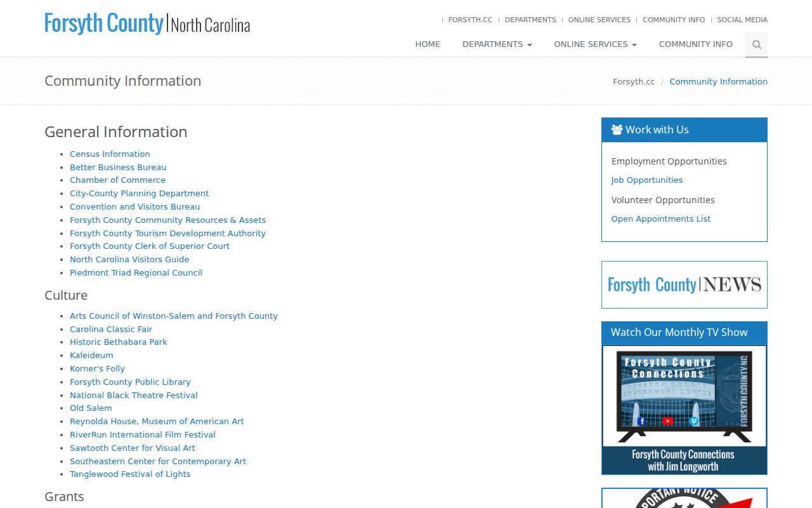The image size is (812, 508).
Task: Click the Job Opportunities link
Action: 647,180
